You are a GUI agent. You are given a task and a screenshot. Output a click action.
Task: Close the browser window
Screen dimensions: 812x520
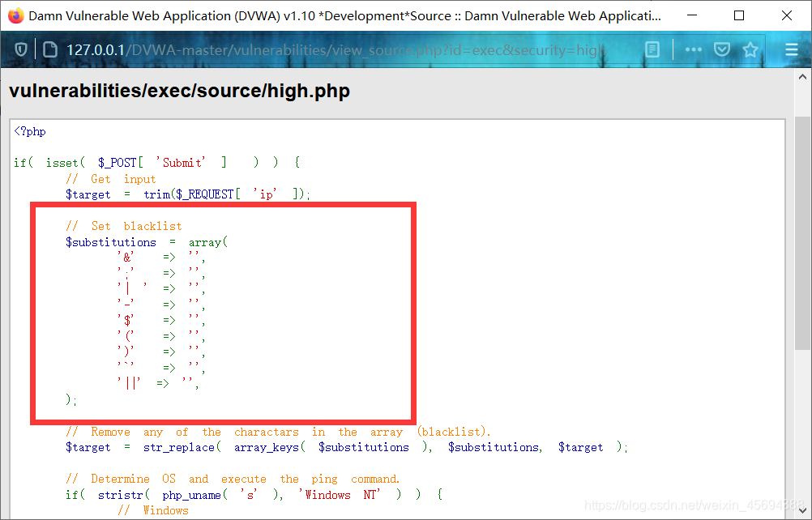787,15
